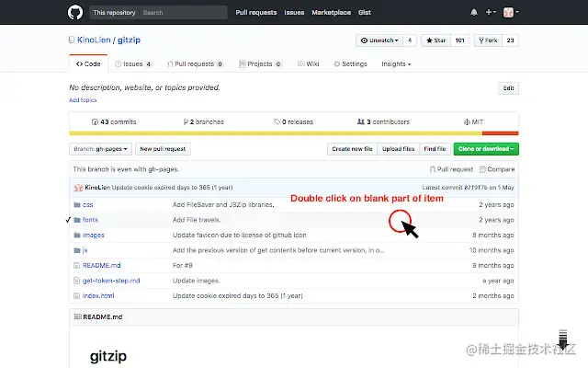Open the 43 commits history
588x368 pixels.
(x=114, y=121)
